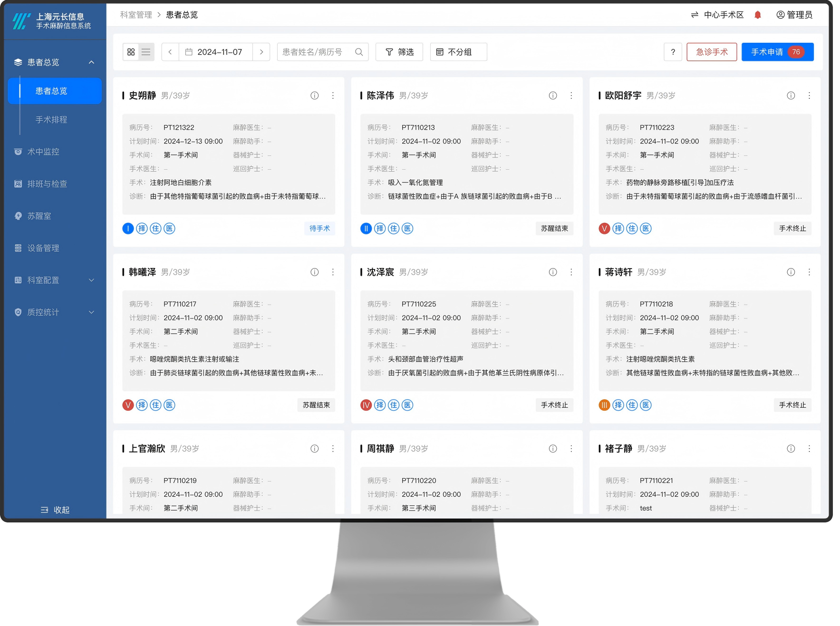Collapse the 患者总览 sidebar group
This screenshot has height=626, width=840.
(55, 62)
